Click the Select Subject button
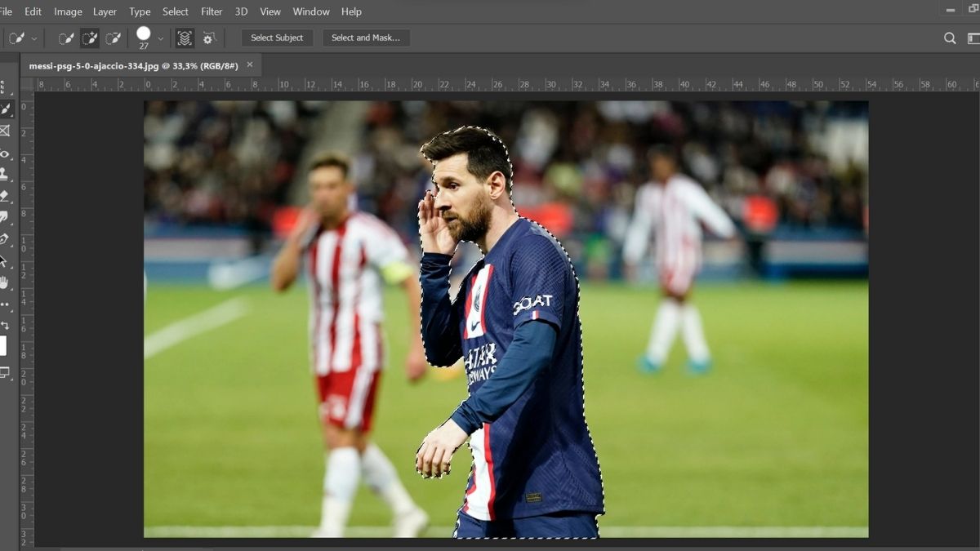The width and height of the screenshot is (980, 551). tap(277, 38)
